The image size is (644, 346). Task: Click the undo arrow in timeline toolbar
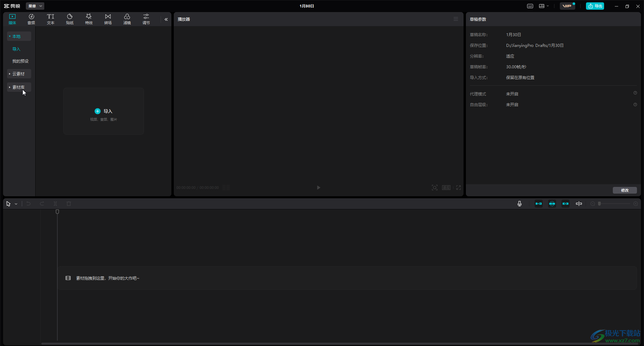pos(29,204)
